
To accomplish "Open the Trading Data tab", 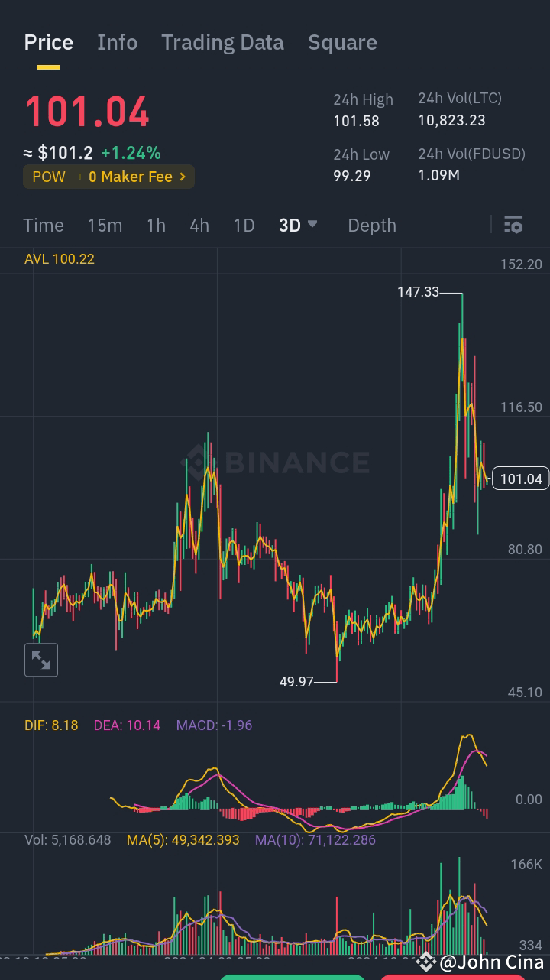I will 222,42.
